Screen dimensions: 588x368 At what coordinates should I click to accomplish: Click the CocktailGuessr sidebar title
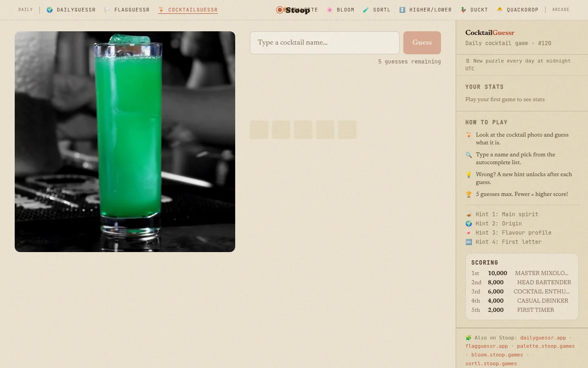[490, 33]
